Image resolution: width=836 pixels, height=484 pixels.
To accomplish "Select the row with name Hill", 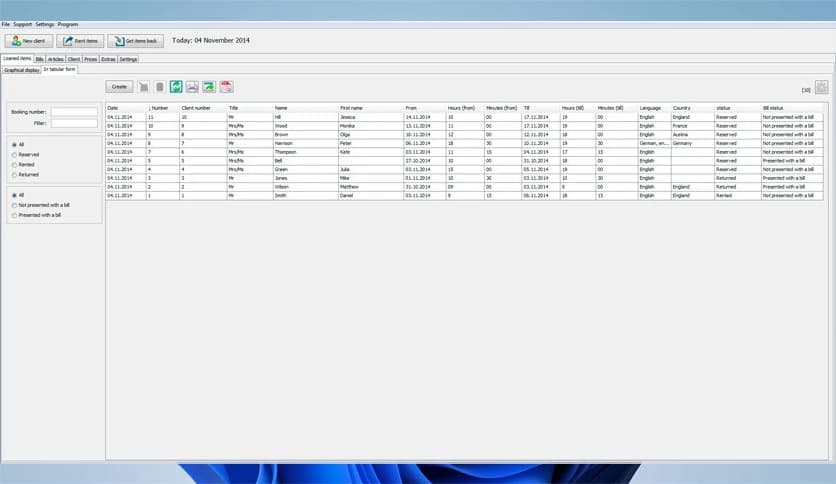I will pyautogui.click(x=464, y=117).
